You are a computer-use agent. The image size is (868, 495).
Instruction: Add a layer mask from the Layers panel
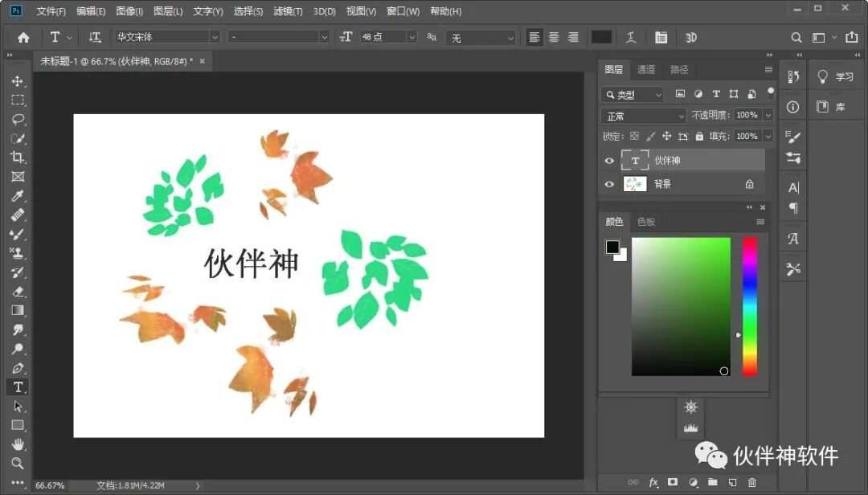674,483
